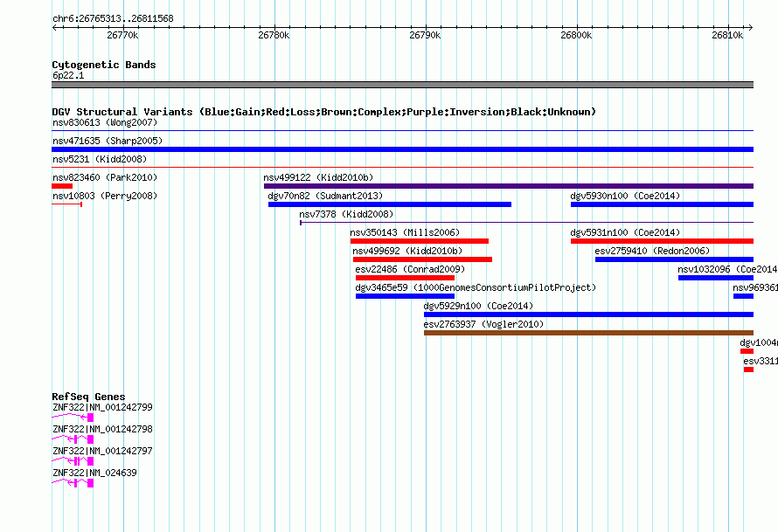778x532 pixels.
Task: Select the nsv471635 (Sharp2005) blue gain bar
Action: (402, 149)
